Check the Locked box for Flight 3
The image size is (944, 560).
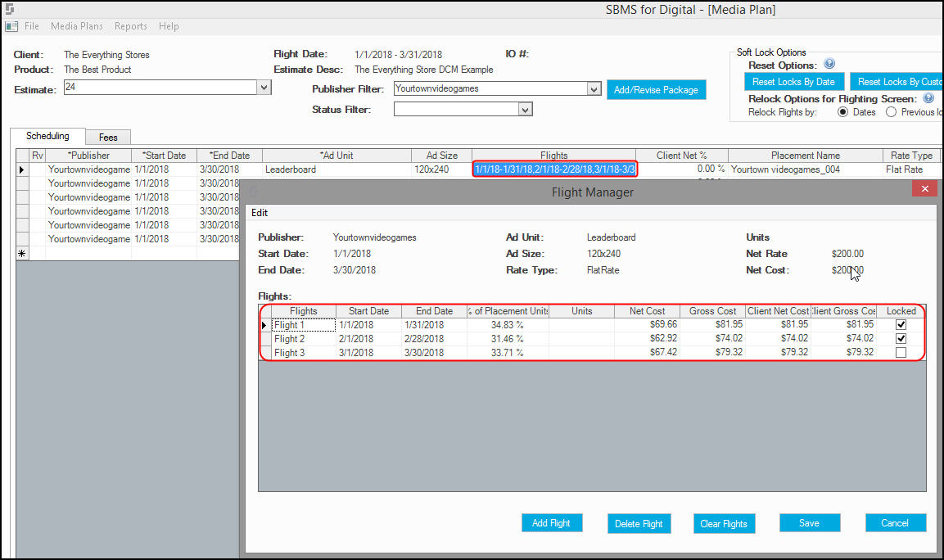[901, 352]
